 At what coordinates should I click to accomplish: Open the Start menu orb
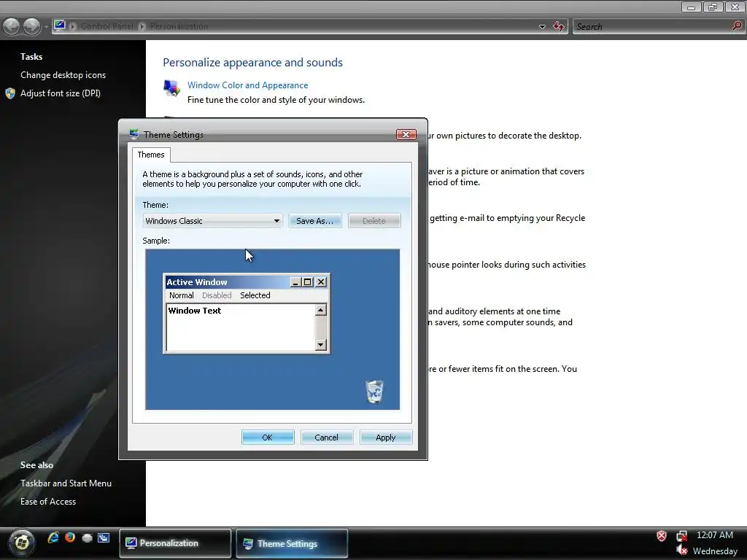(x=21, y=542)
